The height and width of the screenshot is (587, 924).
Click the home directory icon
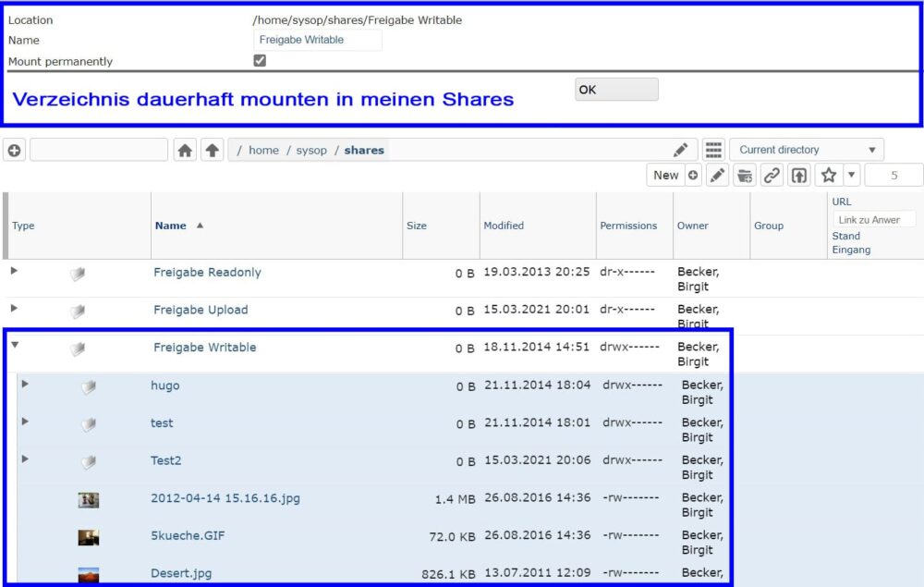[x=185, y=150]
